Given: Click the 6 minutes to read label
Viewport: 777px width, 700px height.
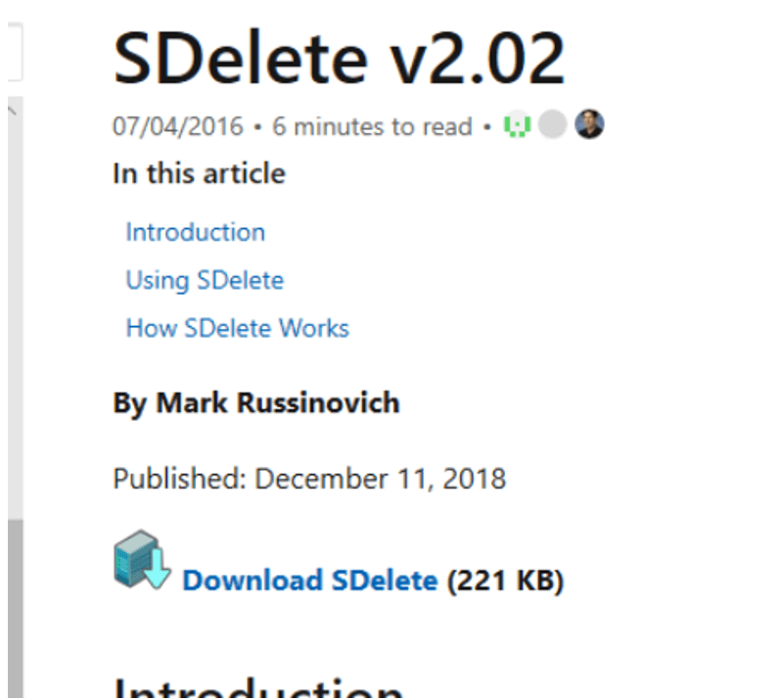Looking at the screenshot, I should [372, 127].
